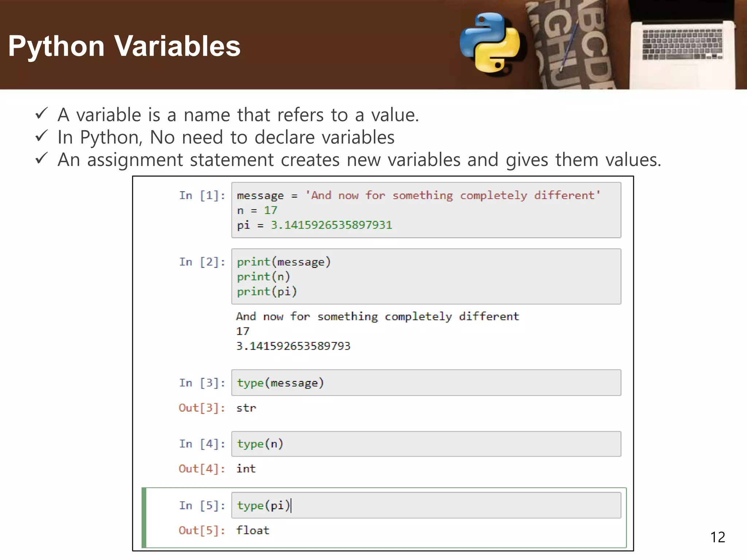The height and width of the screenshot is (560, 747).
Task: Focus the type(n) code cell
Action: pyautogui.click(x=426, y=444)
